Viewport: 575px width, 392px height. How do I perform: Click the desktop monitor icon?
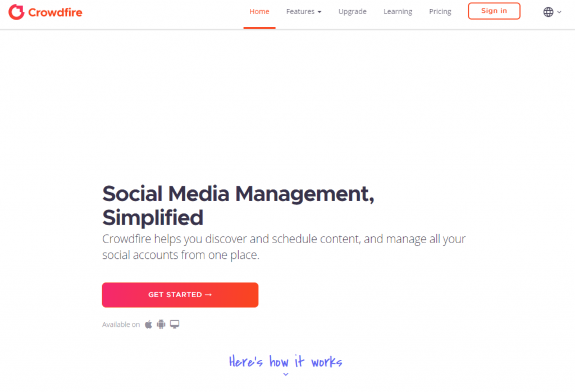pos(175,324)
